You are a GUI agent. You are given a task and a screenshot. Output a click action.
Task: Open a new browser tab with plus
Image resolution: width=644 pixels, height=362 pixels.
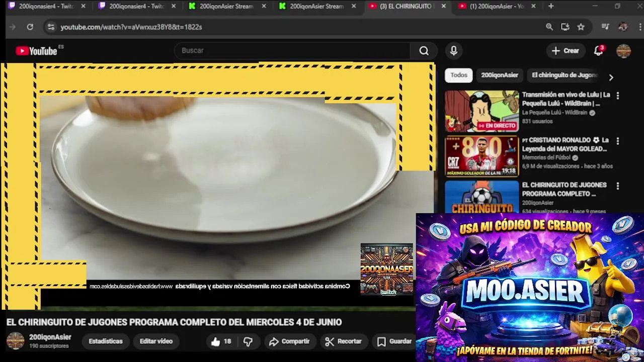(551, 6)
